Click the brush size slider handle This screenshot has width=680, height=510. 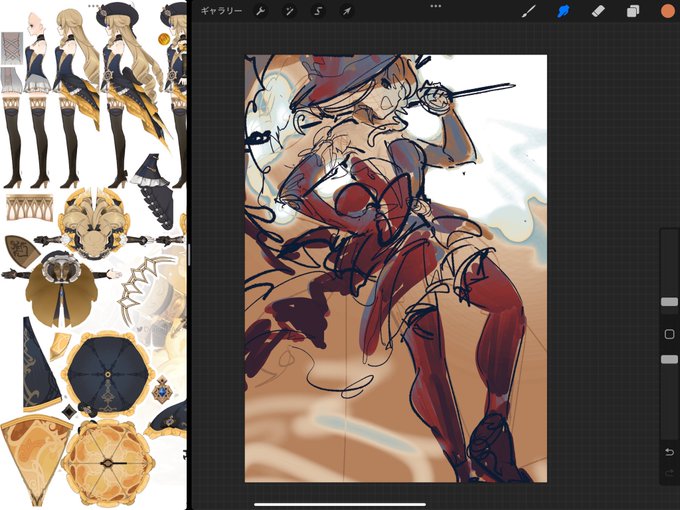(669, 302)
